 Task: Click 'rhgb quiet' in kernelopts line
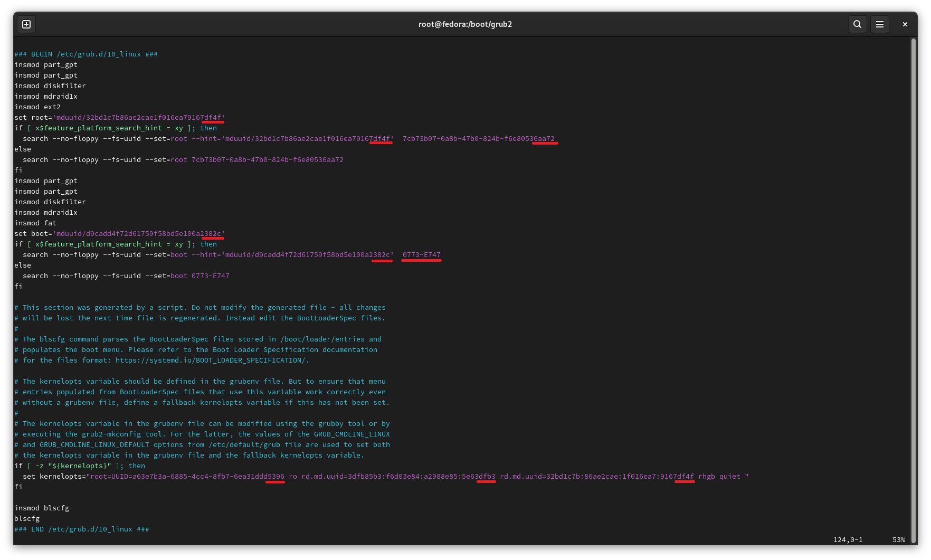tap(719, 476)
